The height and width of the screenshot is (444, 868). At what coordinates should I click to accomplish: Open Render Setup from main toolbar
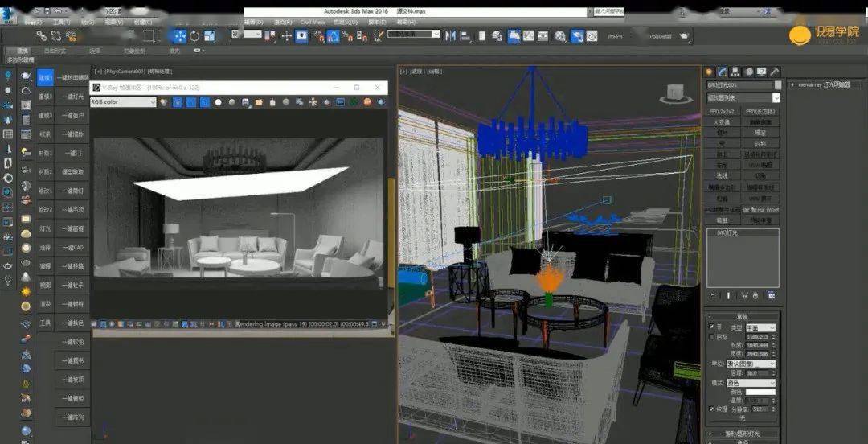[577, 36]
